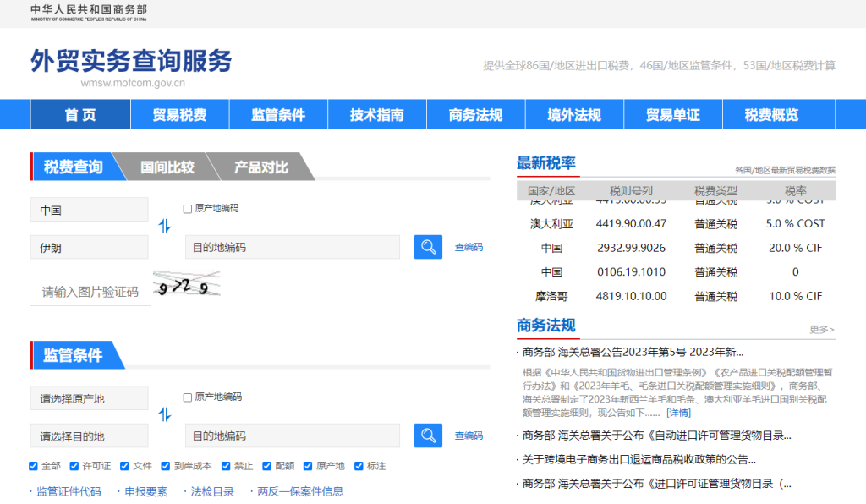Focus the 目的地编码 field in regulatory conditions
Screen dimensions: 866x504
(292, 436)
